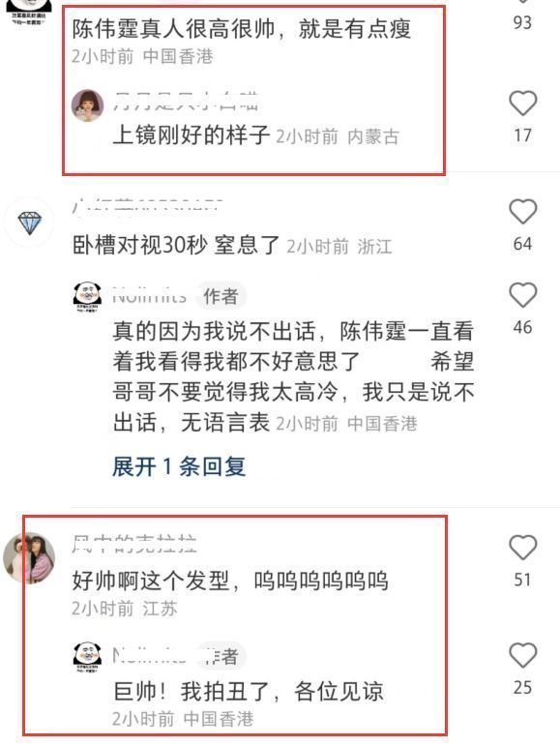The image size is (560, 746).
Task: Open the panda avatar of the author reply about eye contact
Action: (x=87, y=296)
